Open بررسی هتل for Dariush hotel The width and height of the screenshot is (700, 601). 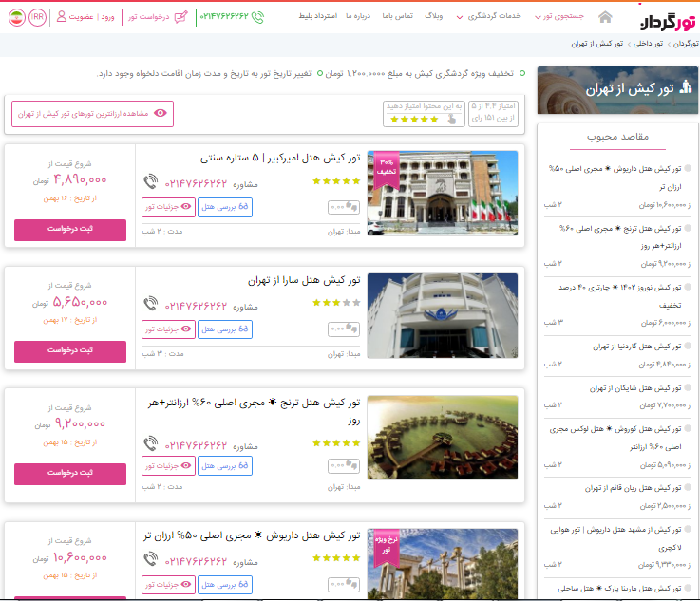[x=225, y=585]
